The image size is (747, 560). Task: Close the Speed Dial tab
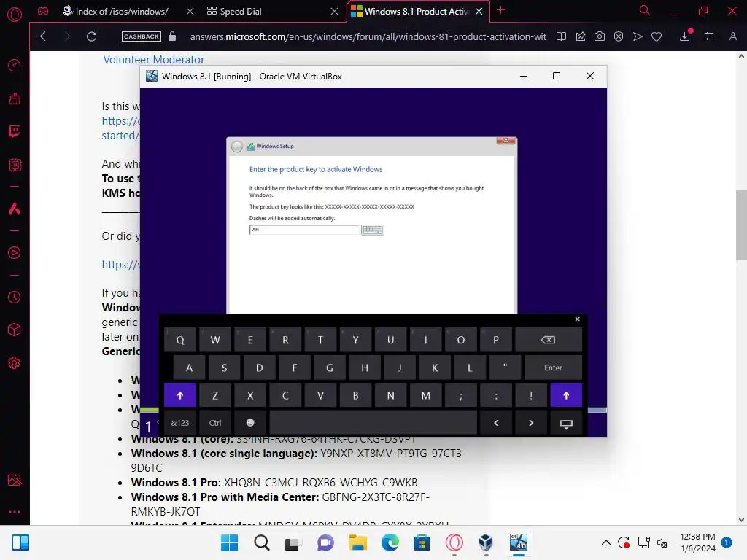(x=334, y=12)
